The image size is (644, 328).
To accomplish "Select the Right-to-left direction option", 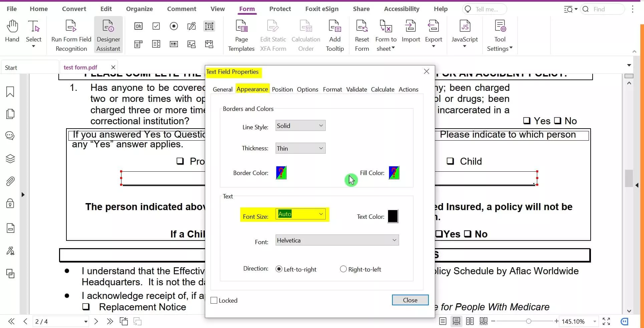I will point(343,269).
